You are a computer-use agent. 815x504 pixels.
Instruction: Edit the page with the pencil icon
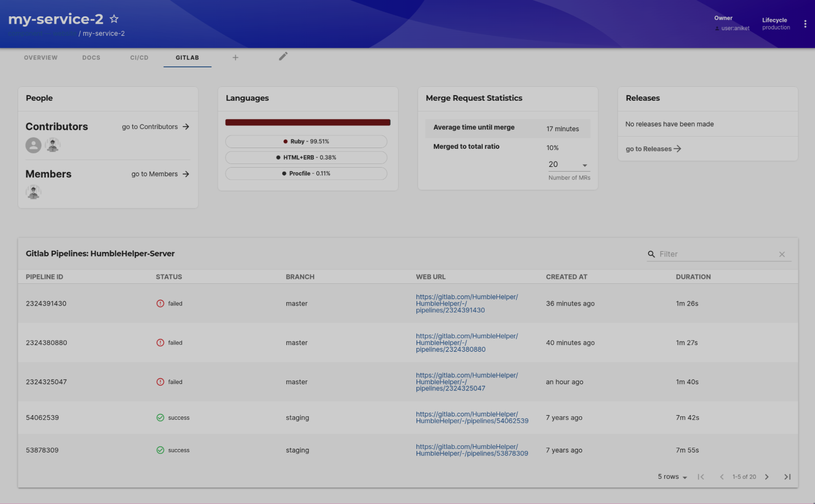tap(283, 56)
